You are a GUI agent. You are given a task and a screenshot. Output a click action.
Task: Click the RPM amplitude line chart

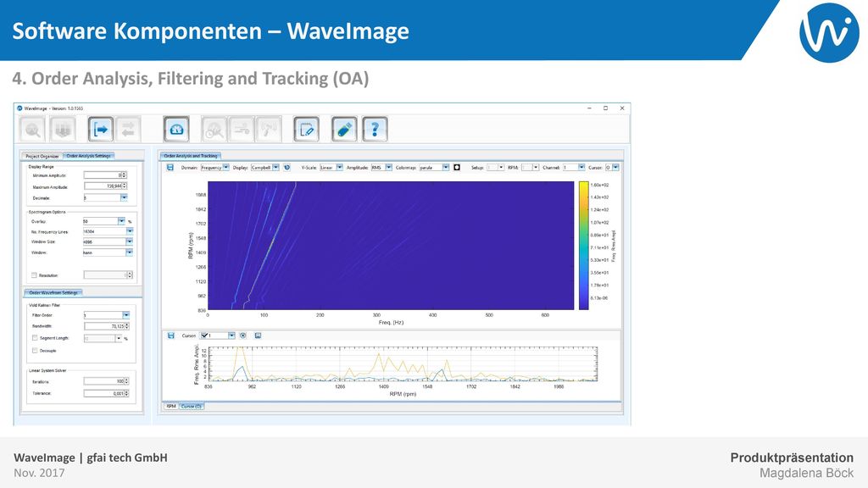pos(403,364)
